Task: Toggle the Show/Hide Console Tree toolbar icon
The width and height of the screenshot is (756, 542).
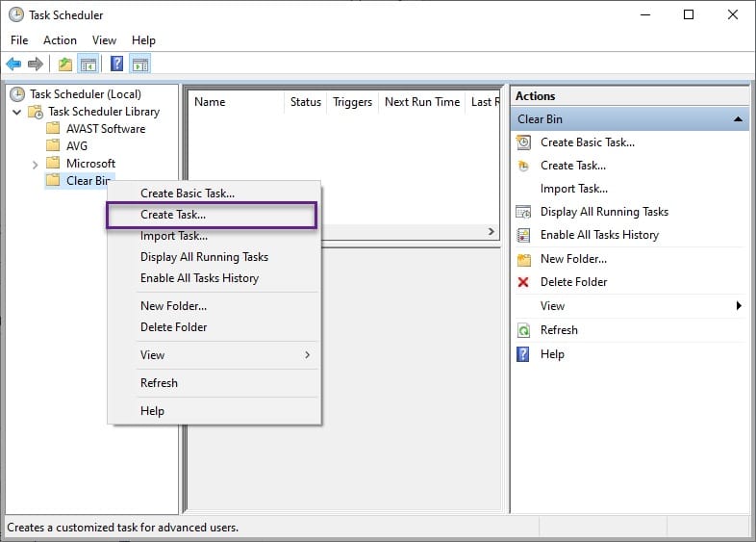Action: coord(88,65)
